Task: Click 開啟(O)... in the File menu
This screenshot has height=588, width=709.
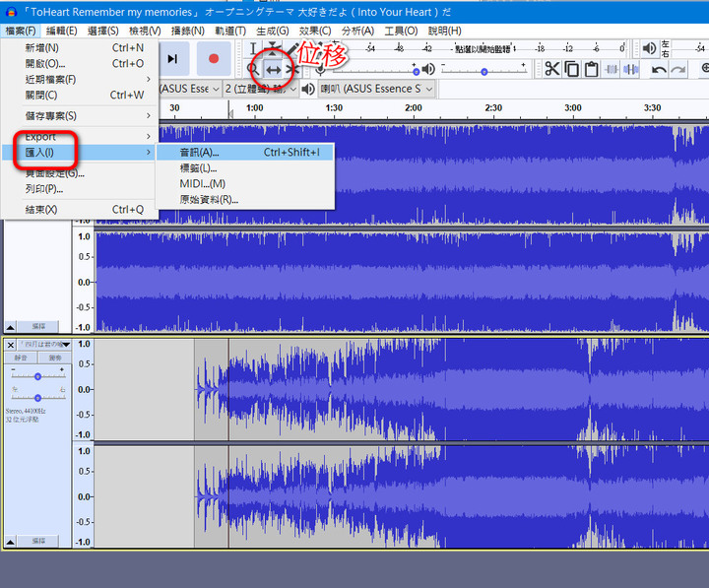Action: 80,64
